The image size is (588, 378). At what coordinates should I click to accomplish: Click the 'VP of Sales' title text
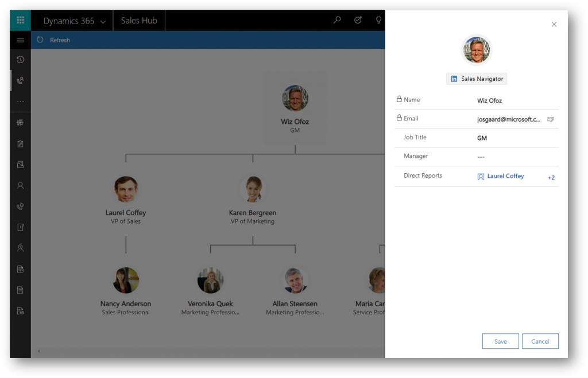(x=126, y=221)
